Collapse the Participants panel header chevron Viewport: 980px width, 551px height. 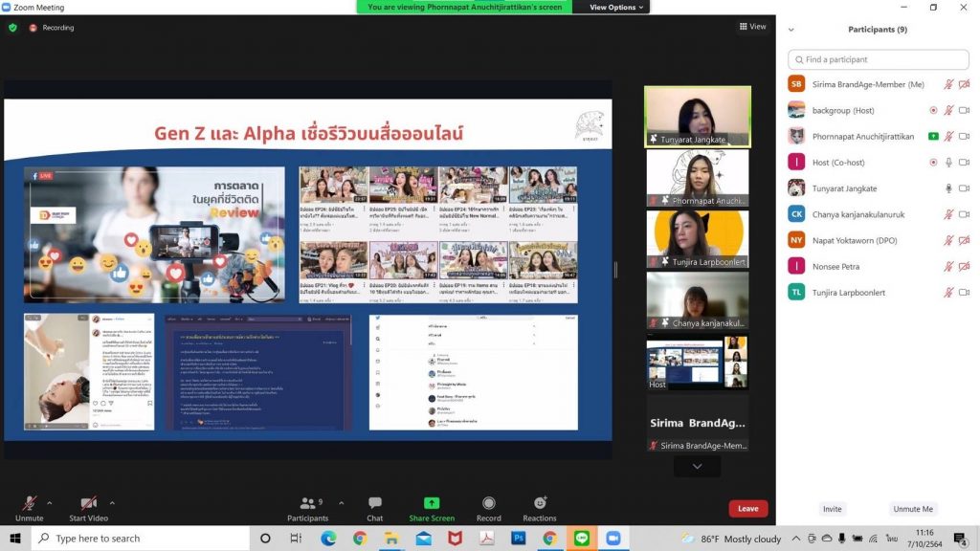point(791,30)
